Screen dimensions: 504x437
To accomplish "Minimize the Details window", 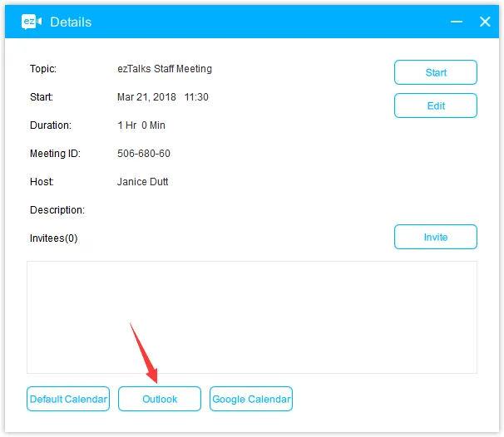I will [457, 22].
